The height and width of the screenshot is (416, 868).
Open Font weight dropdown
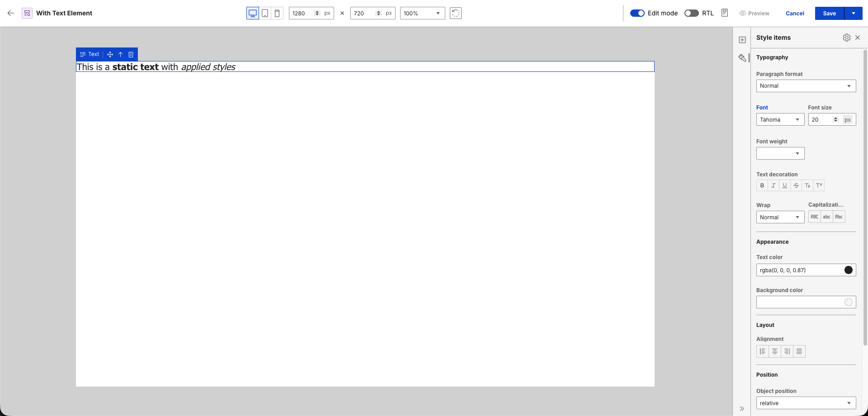780,153
